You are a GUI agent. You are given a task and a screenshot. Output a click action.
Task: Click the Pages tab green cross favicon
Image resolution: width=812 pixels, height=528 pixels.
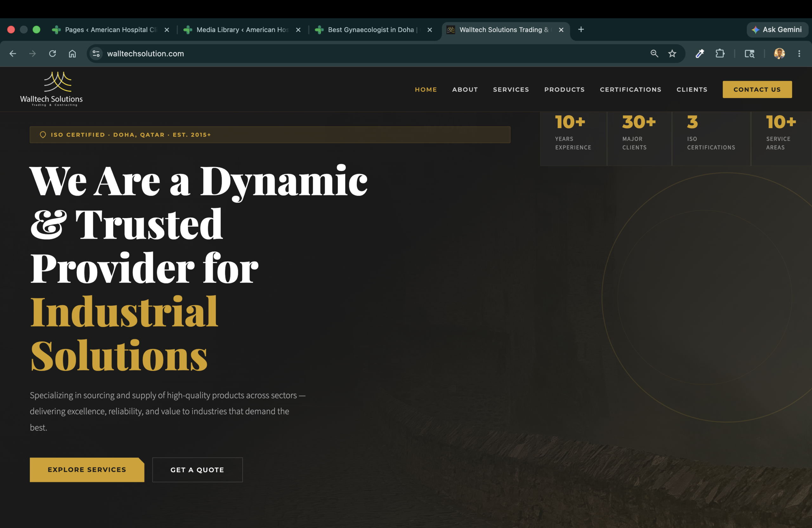[x=56, y=30]
